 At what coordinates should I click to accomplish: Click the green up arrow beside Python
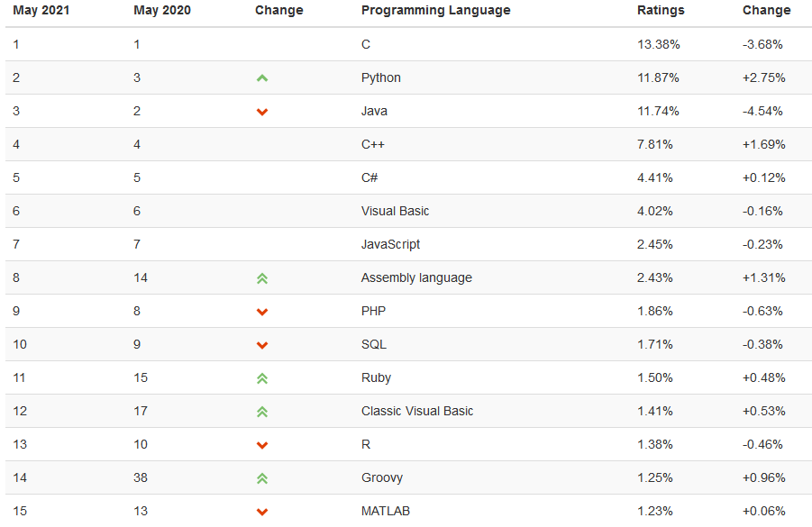click(x=262, y=78)
